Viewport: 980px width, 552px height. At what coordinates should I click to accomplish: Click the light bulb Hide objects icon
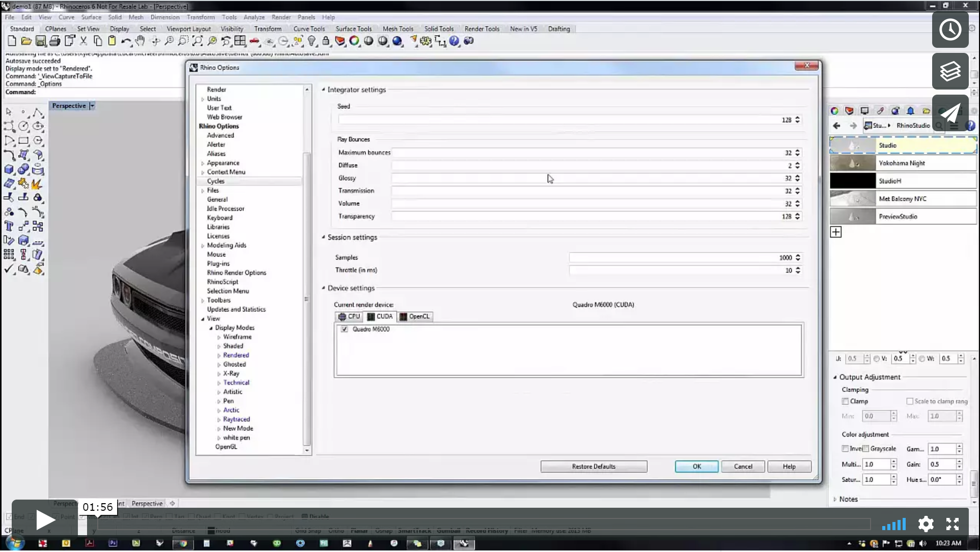(x=312, y=41)
